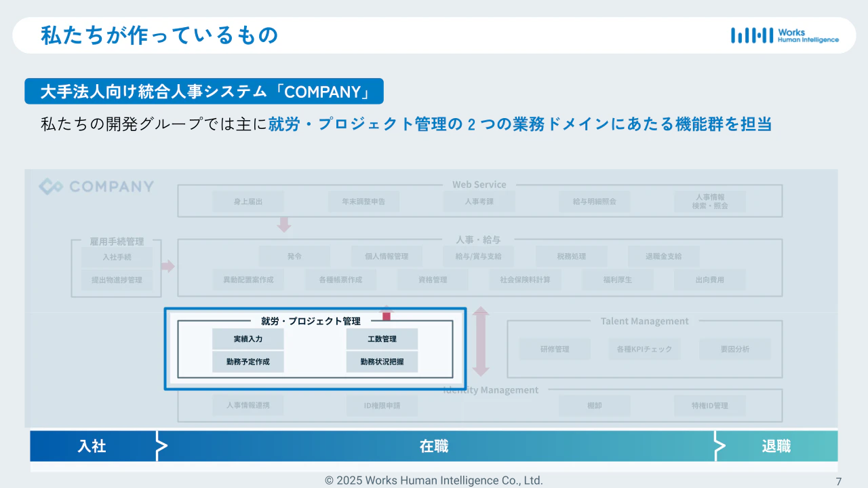Click the 人事情報連携 box
Screen dimensions: 868x488
point(248,405)
